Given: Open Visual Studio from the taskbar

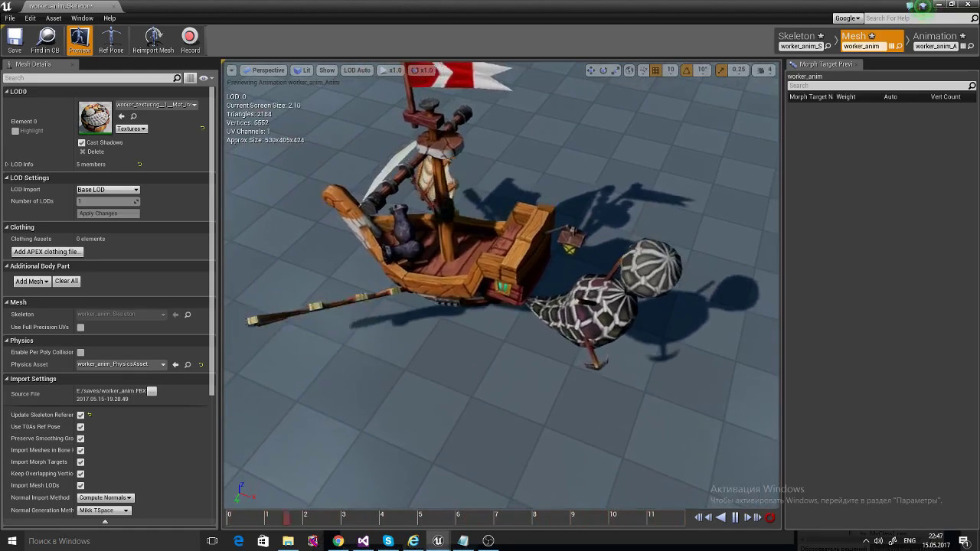Looking at the screenshot, I should coord(363,541).
